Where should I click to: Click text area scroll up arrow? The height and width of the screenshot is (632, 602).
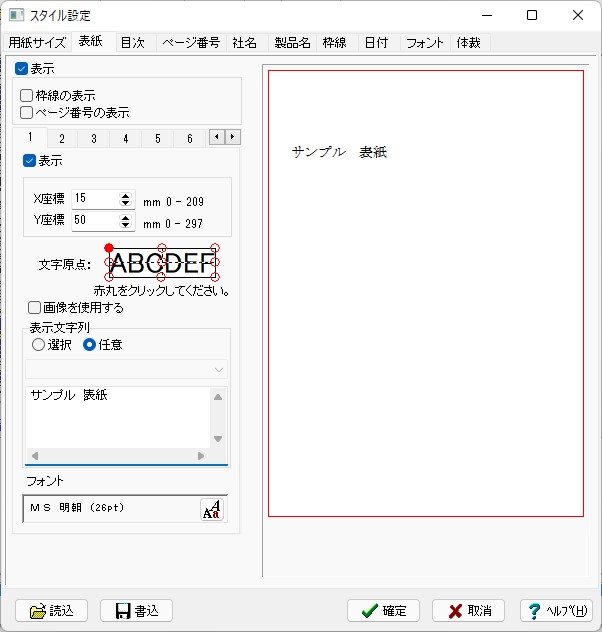point(218,397)
